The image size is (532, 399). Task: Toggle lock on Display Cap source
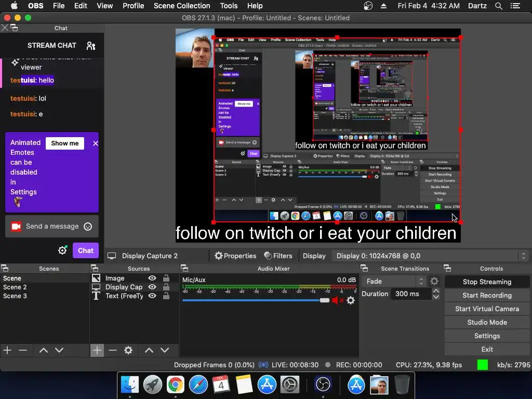pos(166,287)
